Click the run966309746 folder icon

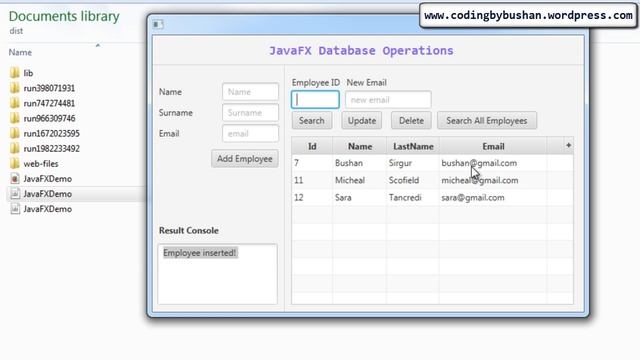tap(15, 118)
